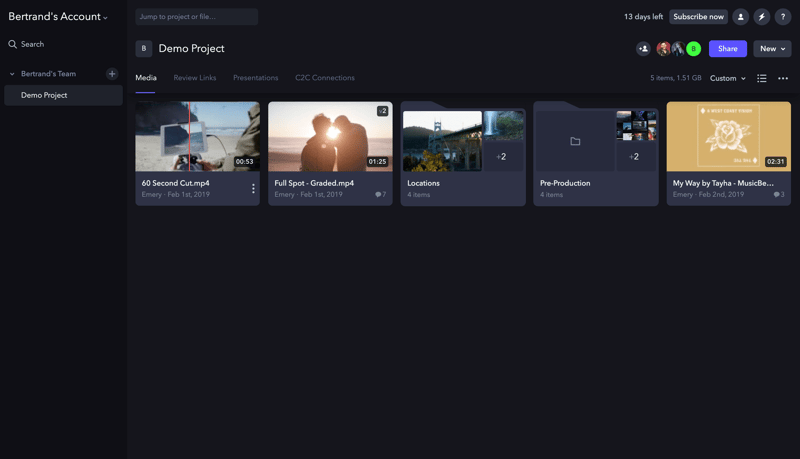Viewport: 800px width, 459px height.
Task: Click '4 items' under Pre-Production
Action: click(552, 195)
